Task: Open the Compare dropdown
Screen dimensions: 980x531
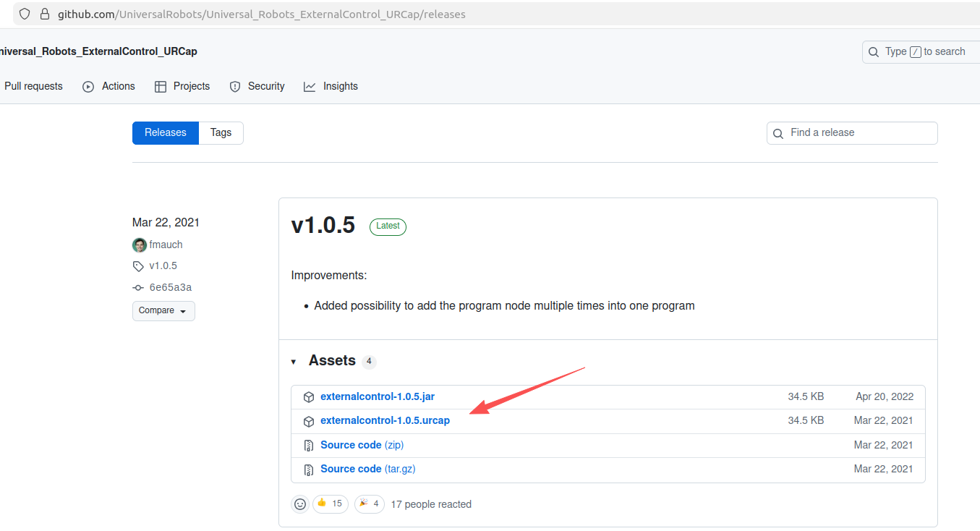Action: tap(163, 311)
